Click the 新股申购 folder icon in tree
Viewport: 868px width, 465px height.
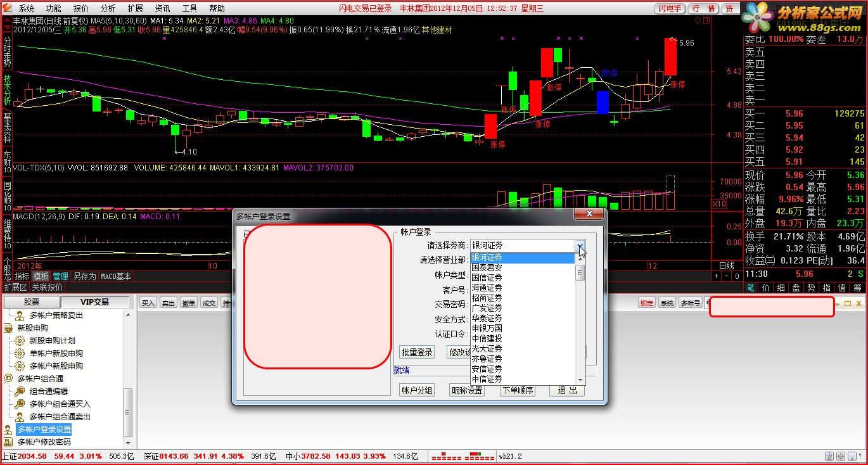(x=8, y=328)
